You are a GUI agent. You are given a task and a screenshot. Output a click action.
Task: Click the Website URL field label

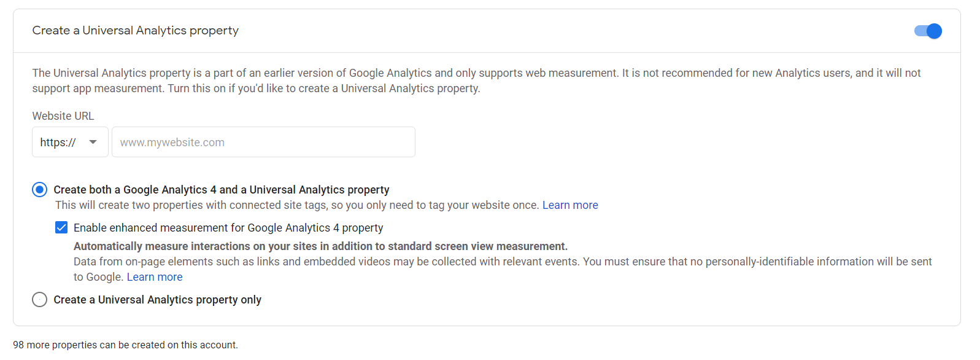(x=63, y=116)
